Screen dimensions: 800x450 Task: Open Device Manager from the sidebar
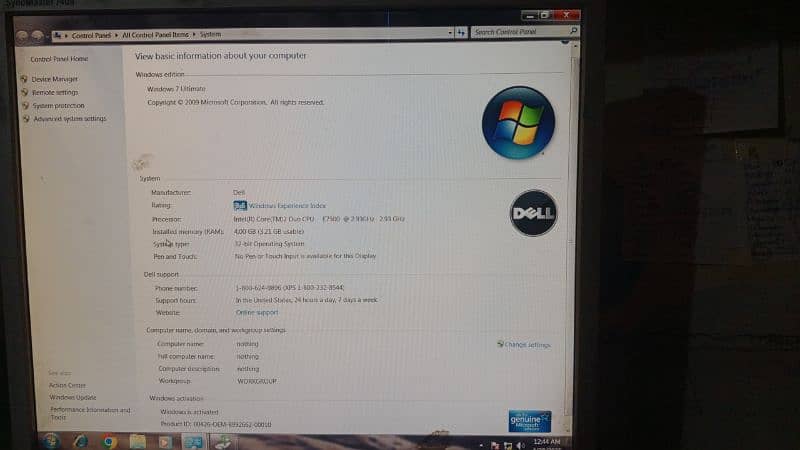point(55,79)
